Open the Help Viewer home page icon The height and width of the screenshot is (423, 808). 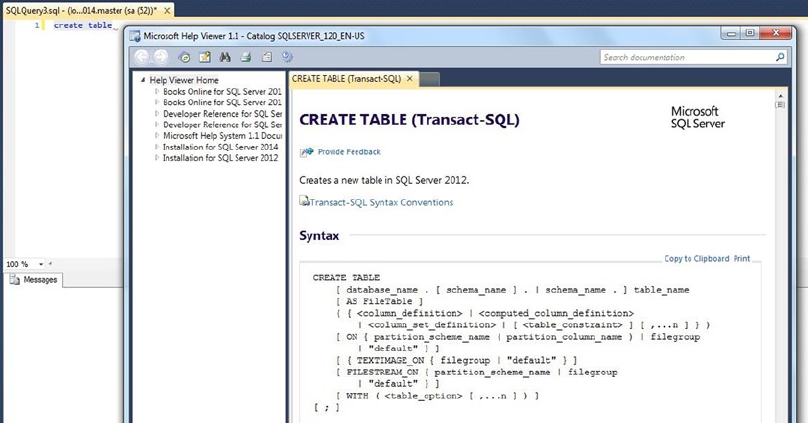click(184, 57)
